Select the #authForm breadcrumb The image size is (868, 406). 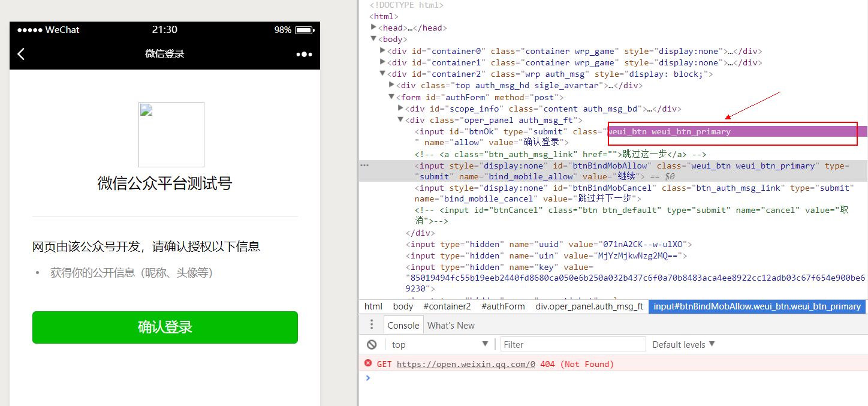[503, 306]
